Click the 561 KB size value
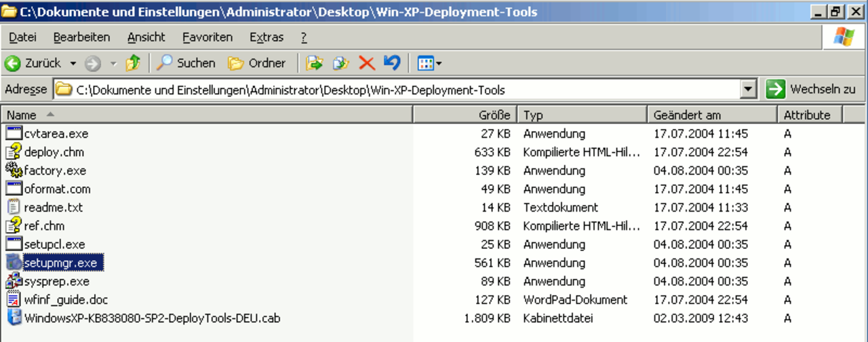868x342 pixels. click(493, 262)
